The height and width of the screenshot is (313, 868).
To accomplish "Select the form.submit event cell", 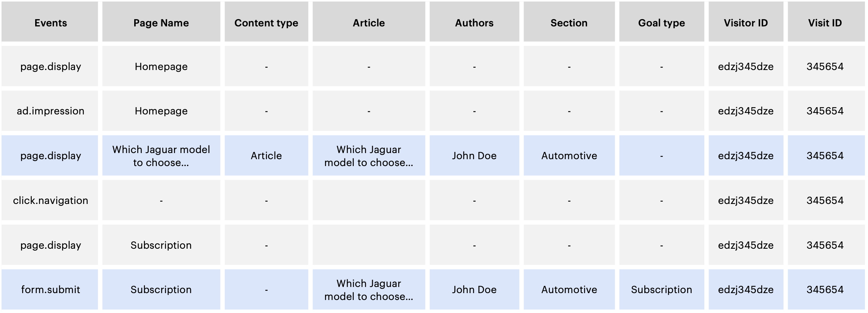I will pyautogui.click(x=50, y=290).
